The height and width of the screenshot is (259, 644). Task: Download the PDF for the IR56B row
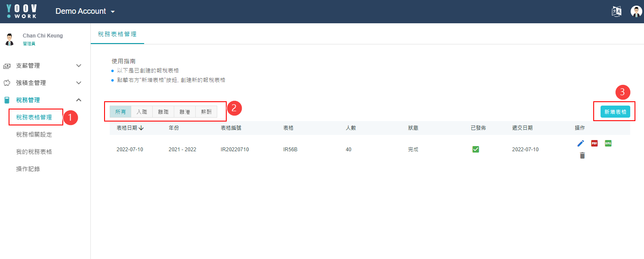pyautogui.click(x=594, y=144)
